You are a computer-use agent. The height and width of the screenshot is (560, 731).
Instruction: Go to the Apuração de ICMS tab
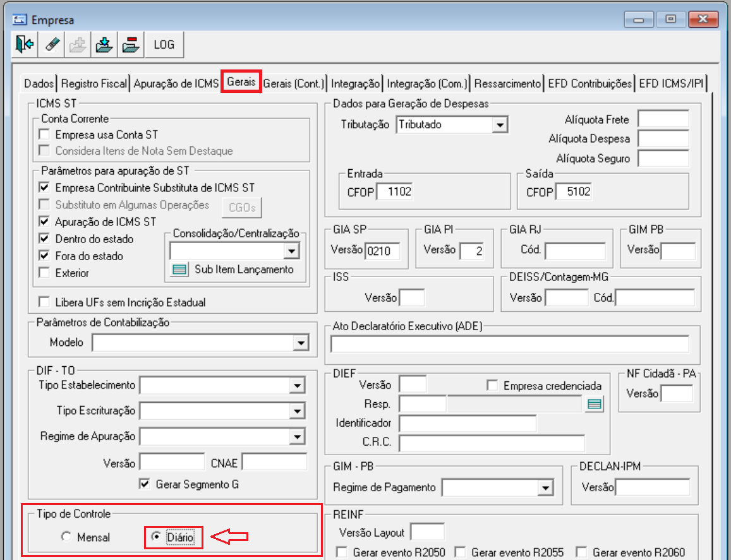(176, 83)
